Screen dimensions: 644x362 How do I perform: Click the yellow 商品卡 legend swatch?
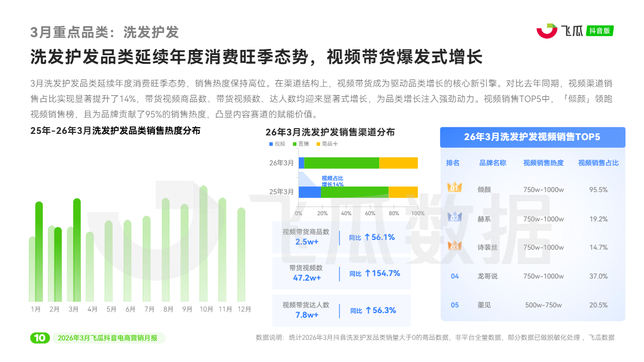point(318,144)
